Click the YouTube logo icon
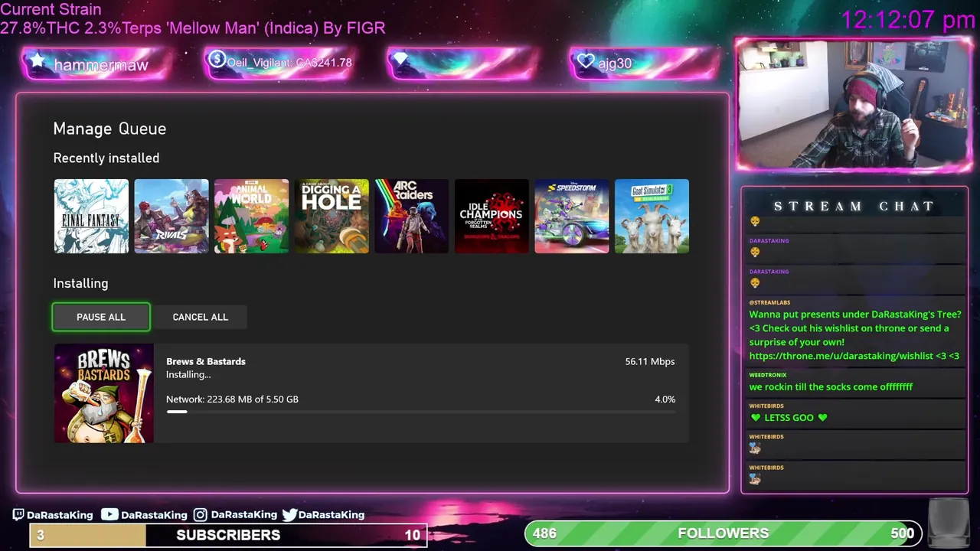 click(109, 514)
